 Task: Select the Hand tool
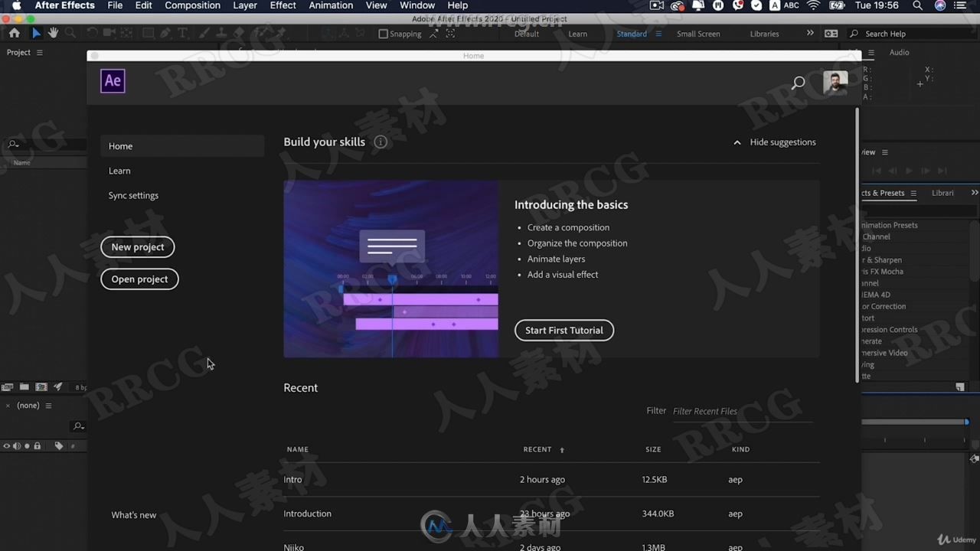(x=53, y=33)
